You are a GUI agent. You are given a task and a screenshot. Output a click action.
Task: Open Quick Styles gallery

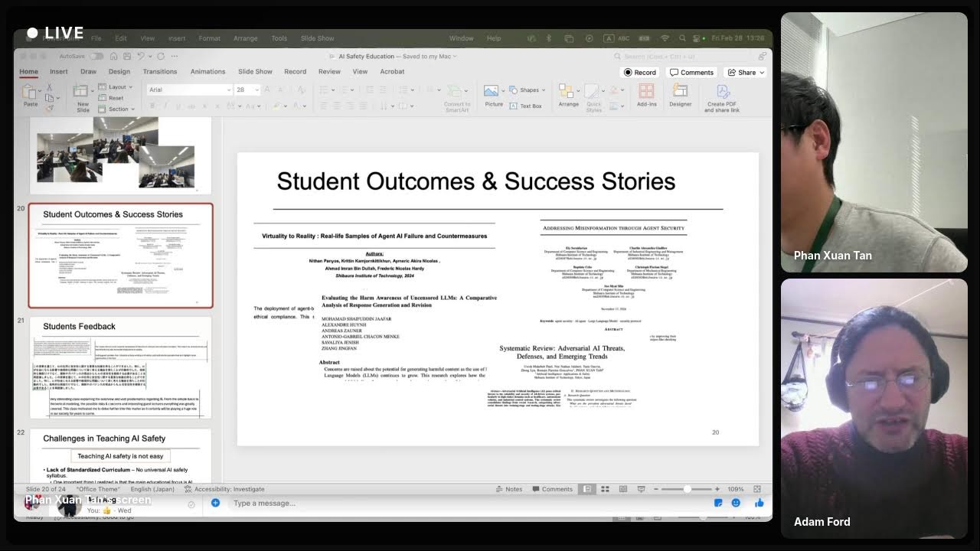click(x=594, y=98)
